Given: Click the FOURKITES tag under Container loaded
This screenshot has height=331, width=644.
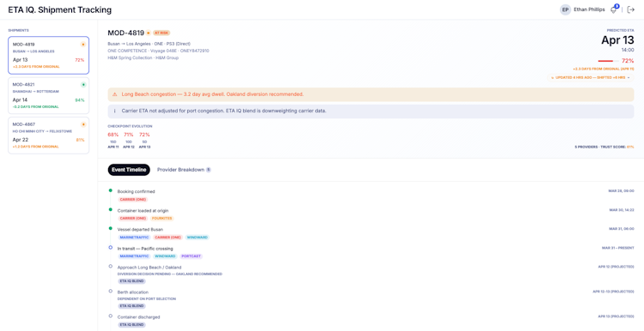Looking at the screenshot, I should point(161,219).
